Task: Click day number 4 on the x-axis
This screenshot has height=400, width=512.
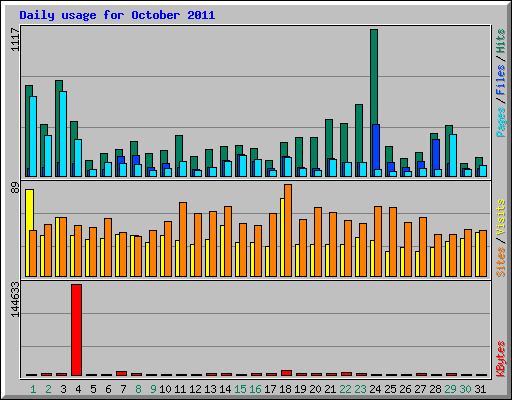Action: point(78,389)
